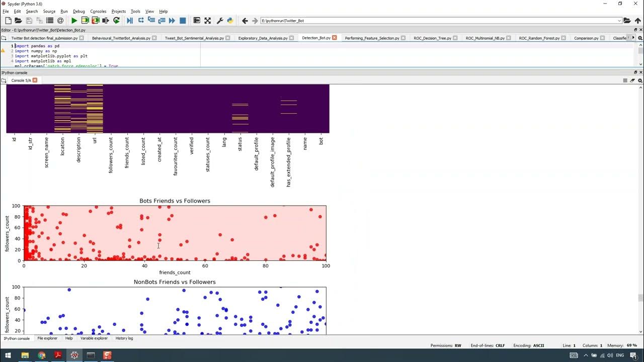Open IPython console options gear icon
The width and height of the screenshot is (644, 362).
(x=640, y=80)
